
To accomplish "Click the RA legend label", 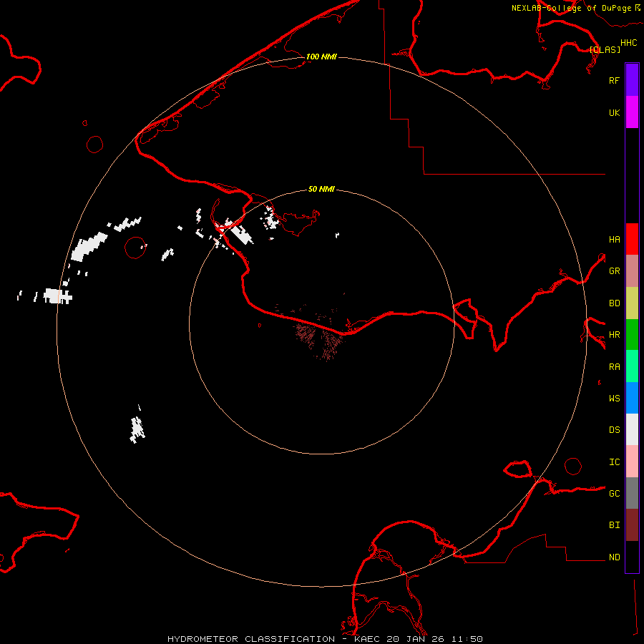I will [614, 366].
